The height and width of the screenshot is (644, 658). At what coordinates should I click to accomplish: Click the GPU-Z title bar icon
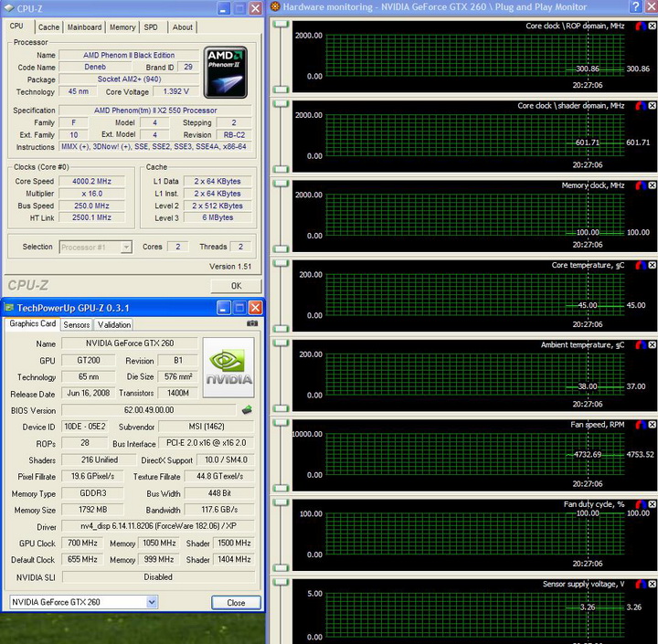(x=9, y=308)
